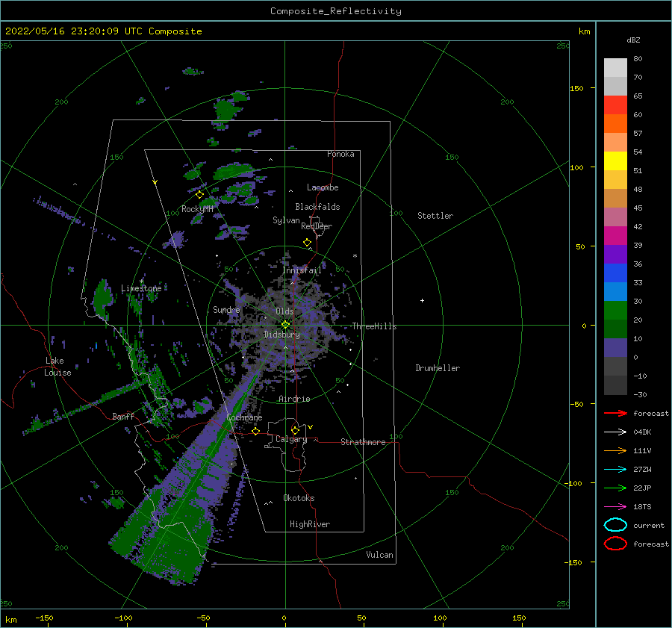Click the white 04DK arrow legend icon
Image resolution: width=672 pixels, height=628 pixels.
pos(615,432)
